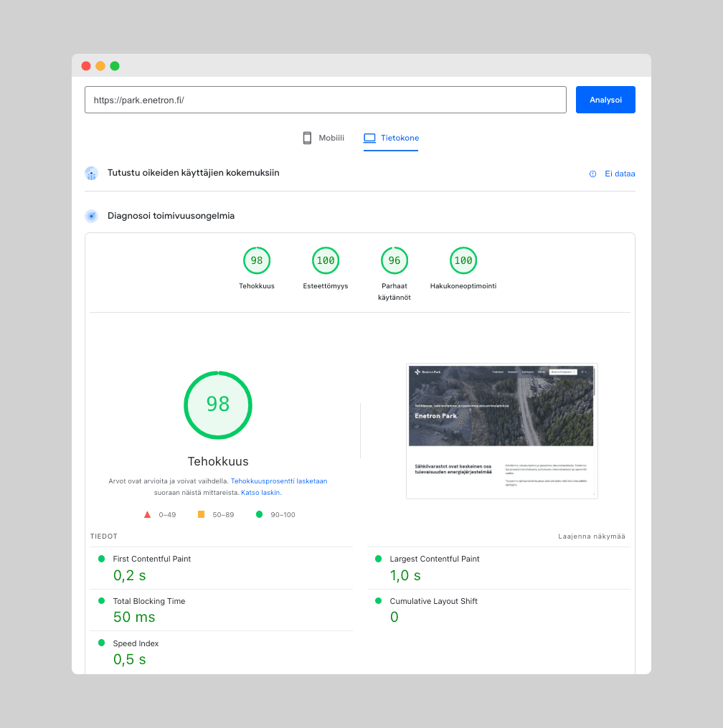This screenshot has height=728, width=723.
Task: Click the Analysoi button
Action: [605, 99]
